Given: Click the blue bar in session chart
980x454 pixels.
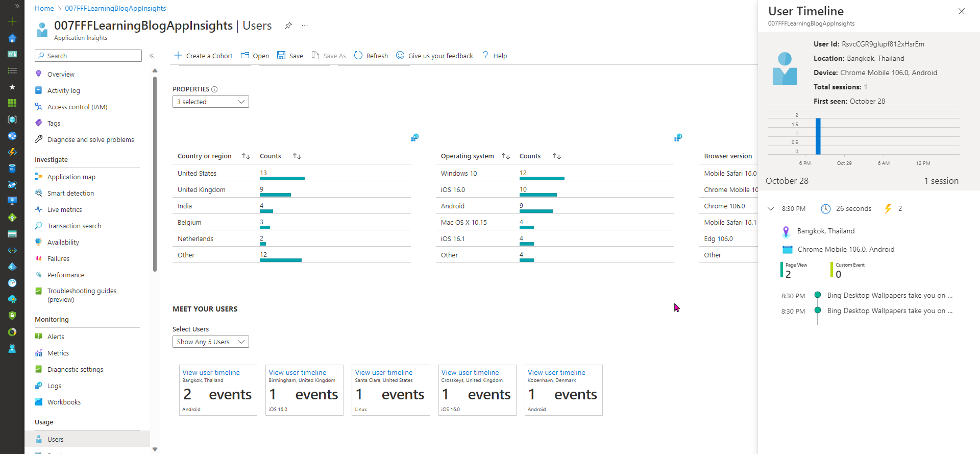Looking at the screenshot, I should click(818, 136).
